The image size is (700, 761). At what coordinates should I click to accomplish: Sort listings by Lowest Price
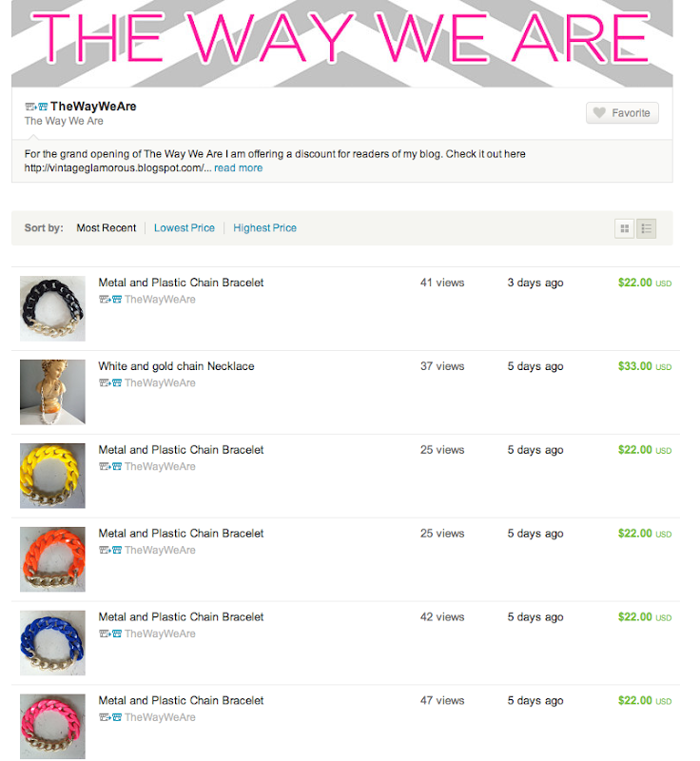[185, 228]
